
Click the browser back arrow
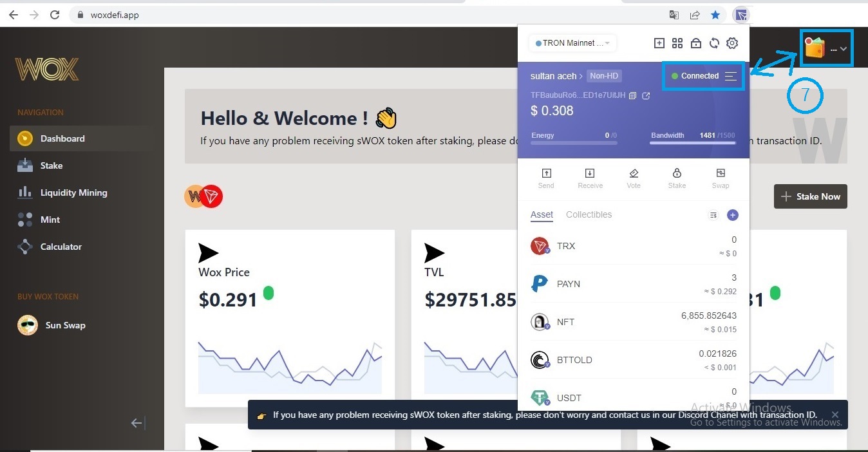14,15
